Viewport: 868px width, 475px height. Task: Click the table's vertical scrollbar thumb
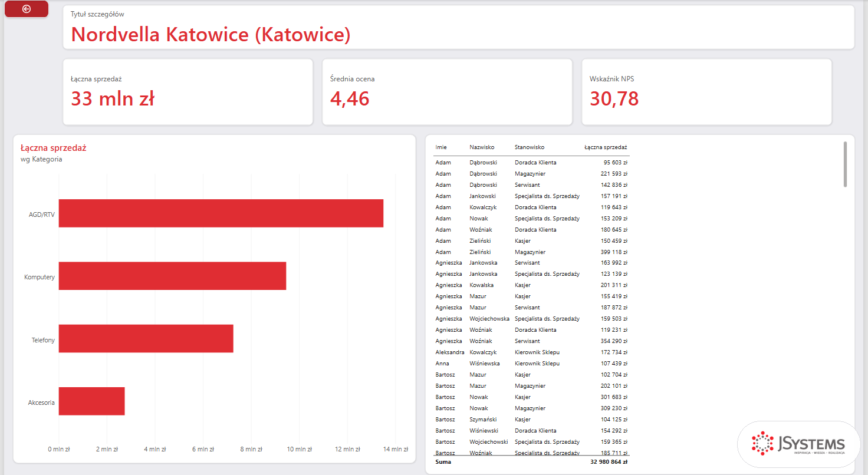click(x=845, y=164)
